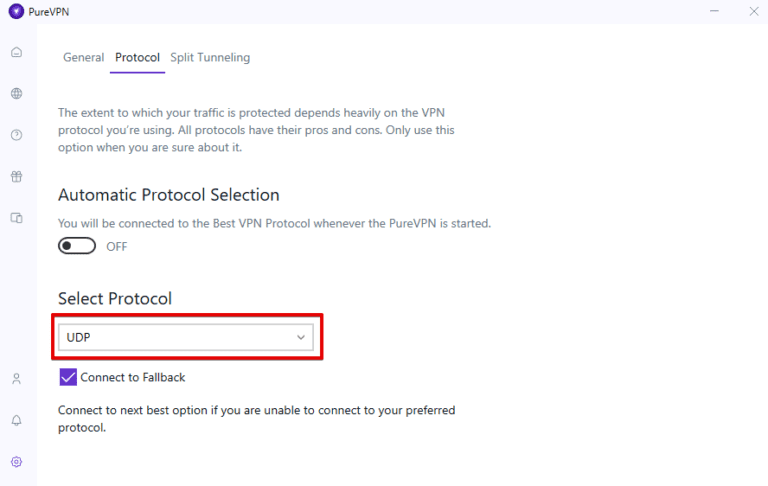Switch to the General tab
This screenshot has width=768, height=486.
pyautogui.click(x=83, y=58)
